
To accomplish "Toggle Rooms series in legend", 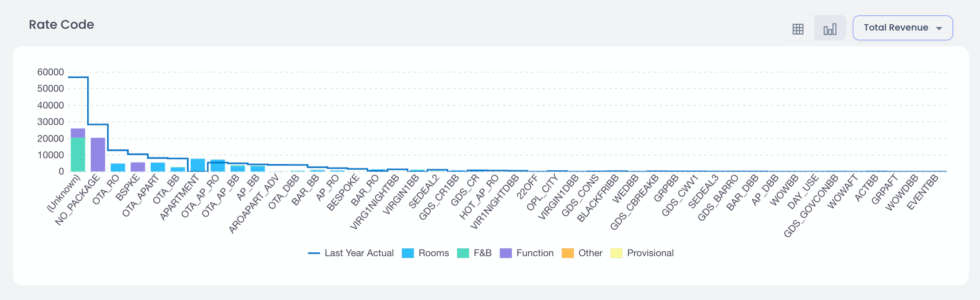I will 433,253.
